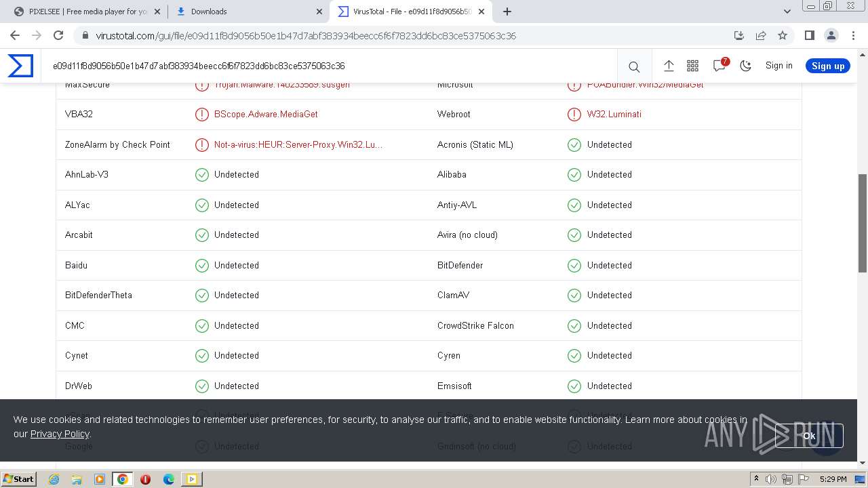Click the taskbar clock showing 5:29 PM
Viewport: 868px width, 488px height.
point(833,479)
